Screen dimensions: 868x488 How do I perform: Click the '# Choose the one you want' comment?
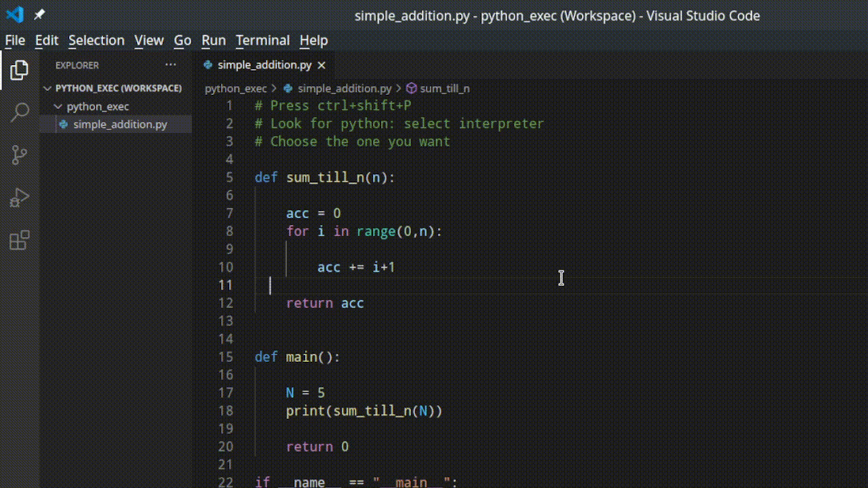353,141
